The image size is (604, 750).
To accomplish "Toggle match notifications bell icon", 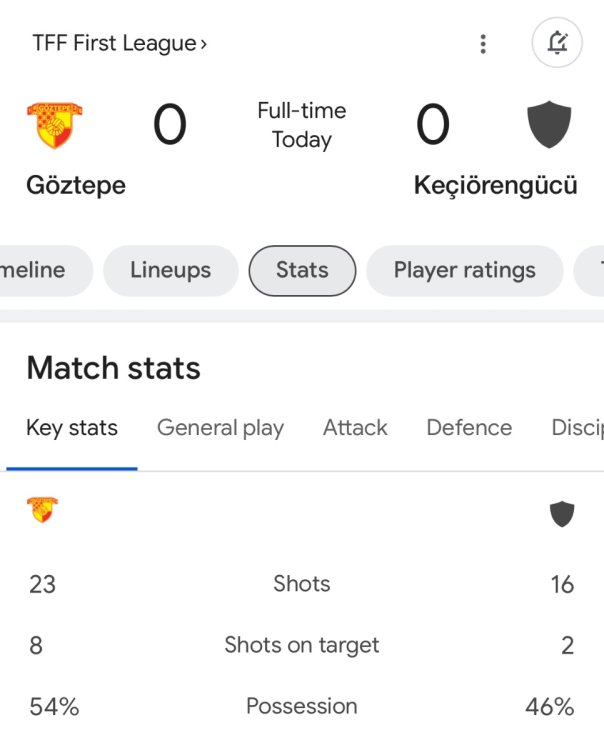I will (x=557, y=43).
